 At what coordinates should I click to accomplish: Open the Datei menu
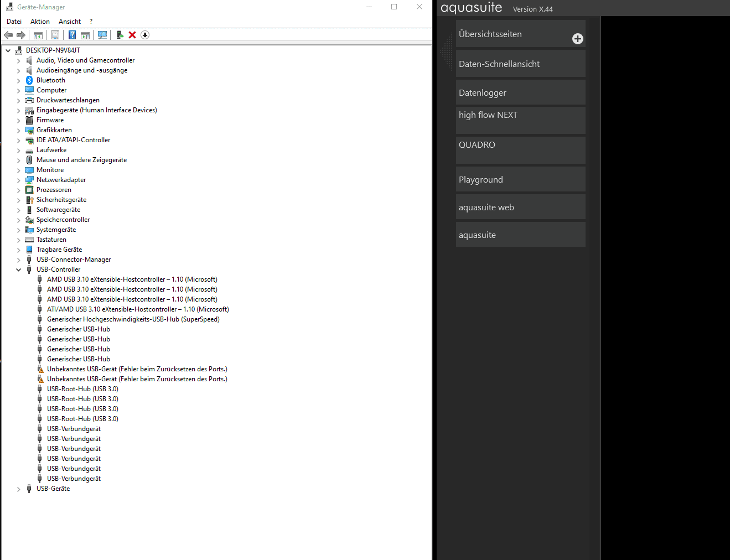pyautogui.click(x=14, y=22)
